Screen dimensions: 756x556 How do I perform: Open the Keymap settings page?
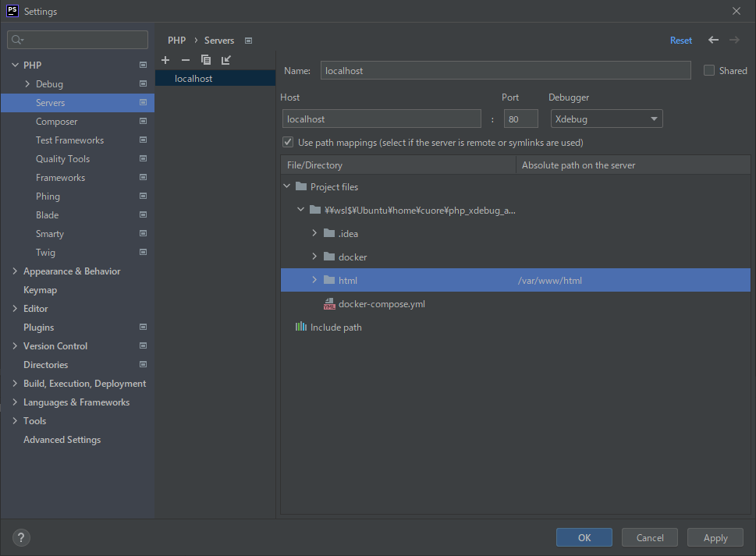tap(41, 290)
